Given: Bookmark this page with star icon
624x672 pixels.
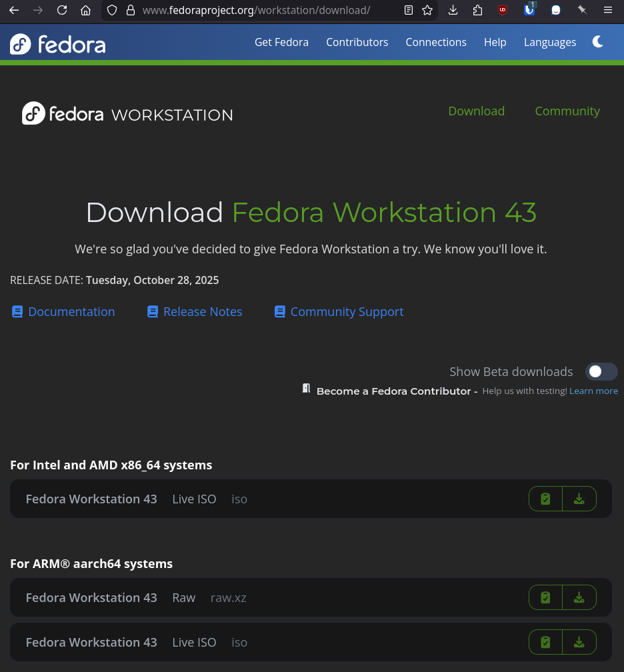Looking at the screenshot, I should [x=427, y=10].
